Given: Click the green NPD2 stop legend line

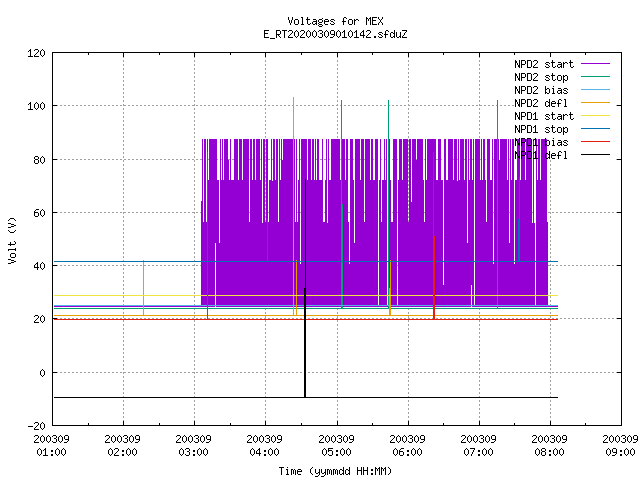Looking at the screenshot, I should pyautogui.click(x=595, y=76).
